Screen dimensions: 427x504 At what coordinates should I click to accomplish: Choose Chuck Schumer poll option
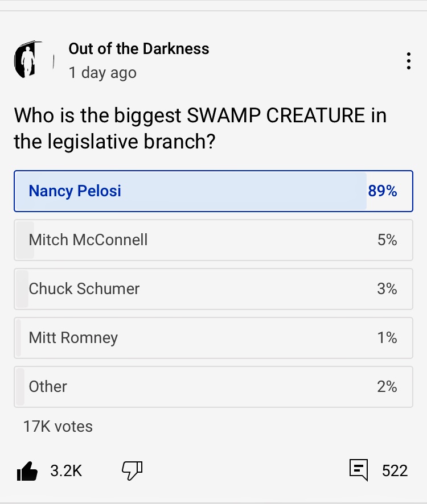[x=213, y=289]
